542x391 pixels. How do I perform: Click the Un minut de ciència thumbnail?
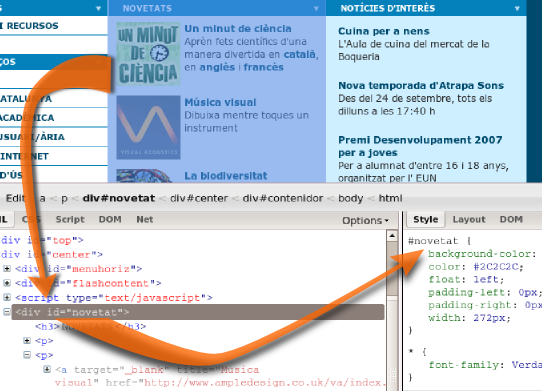[x=148, y=54]
